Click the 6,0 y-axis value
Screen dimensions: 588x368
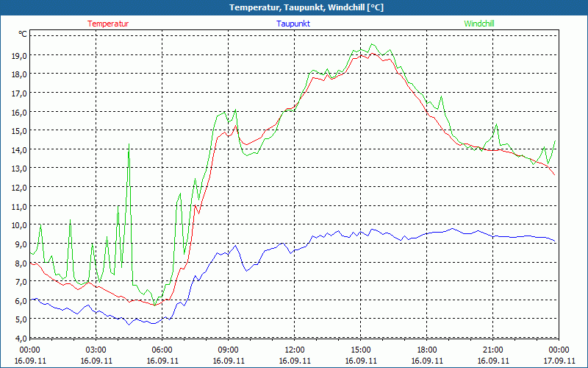[x=21, y=301]
